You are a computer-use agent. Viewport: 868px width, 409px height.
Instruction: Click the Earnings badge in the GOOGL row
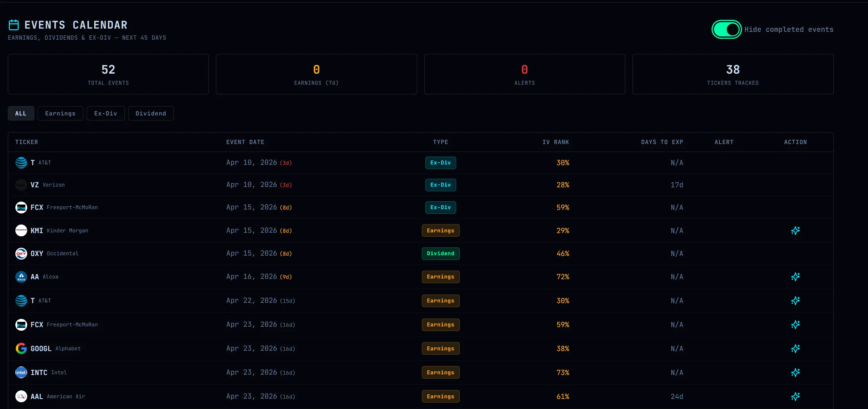coord(440,349)
